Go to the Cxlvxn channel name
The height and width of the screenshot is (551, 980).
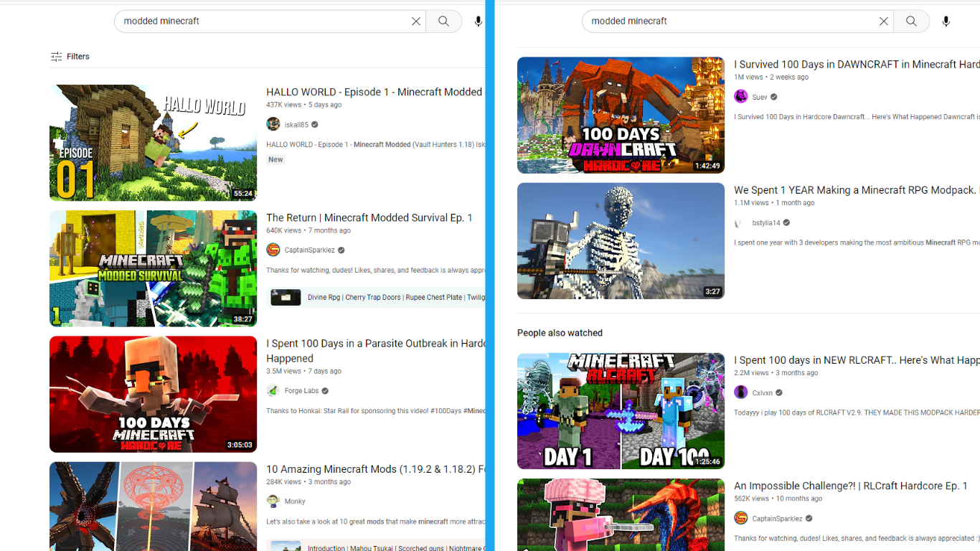coord(763,393)
